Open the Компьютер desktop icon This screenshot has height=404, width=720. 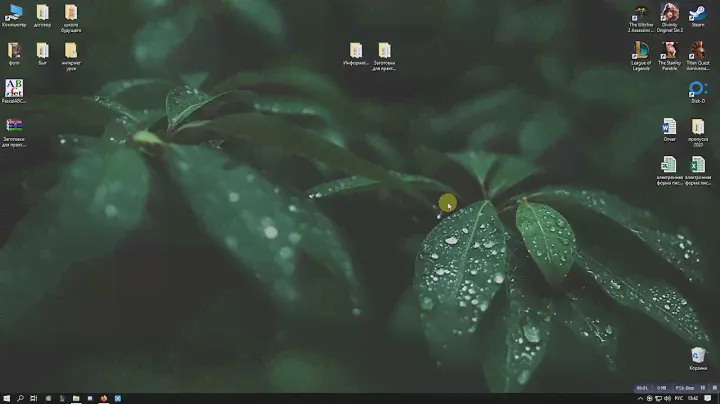coord(14,13)
